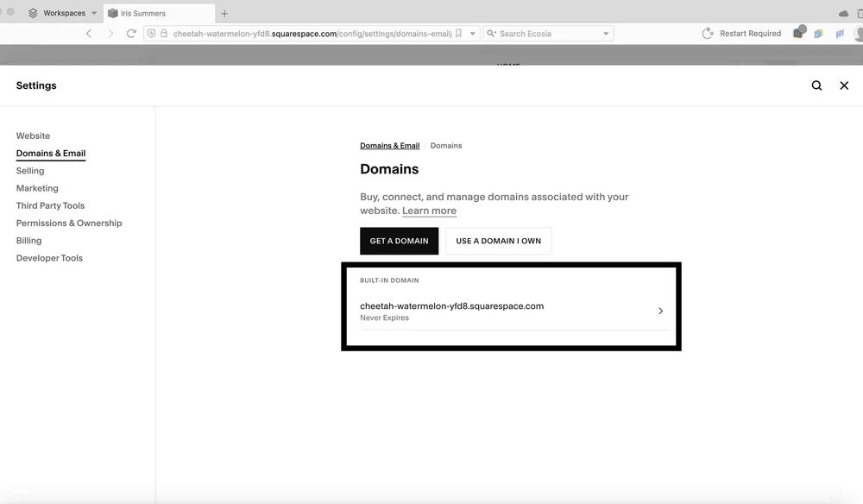Click the padlock site security icon

tap(164, 34)
